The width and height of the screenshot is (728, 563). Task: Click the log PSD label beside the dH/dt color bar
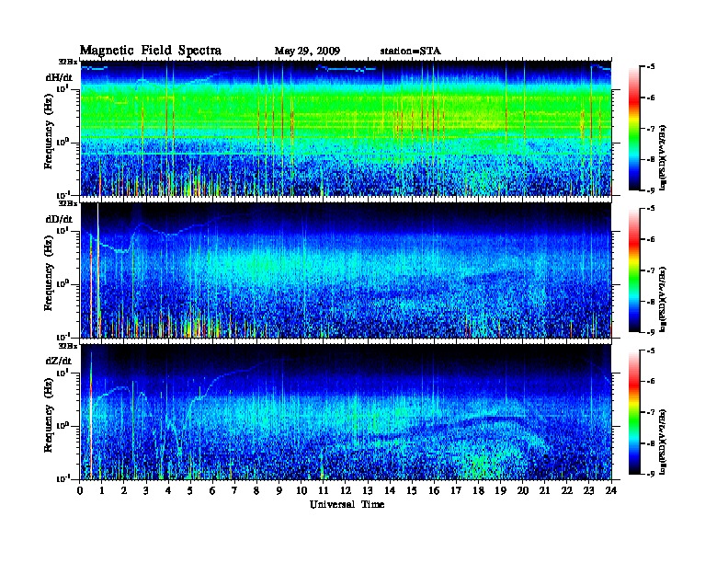(664, 157)
